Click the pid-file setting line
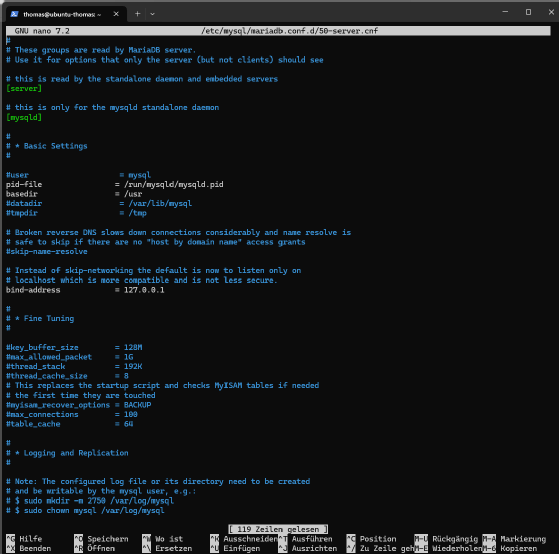 (115, 184)
